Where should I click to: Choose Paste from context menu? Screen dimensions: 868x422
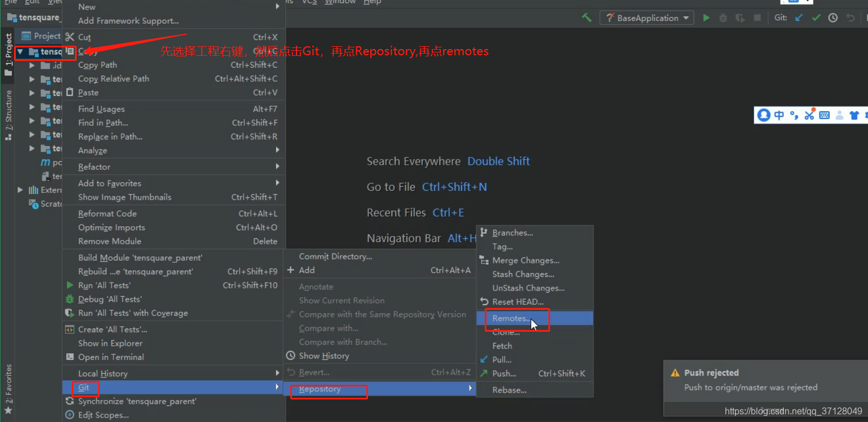coord(174,93)
